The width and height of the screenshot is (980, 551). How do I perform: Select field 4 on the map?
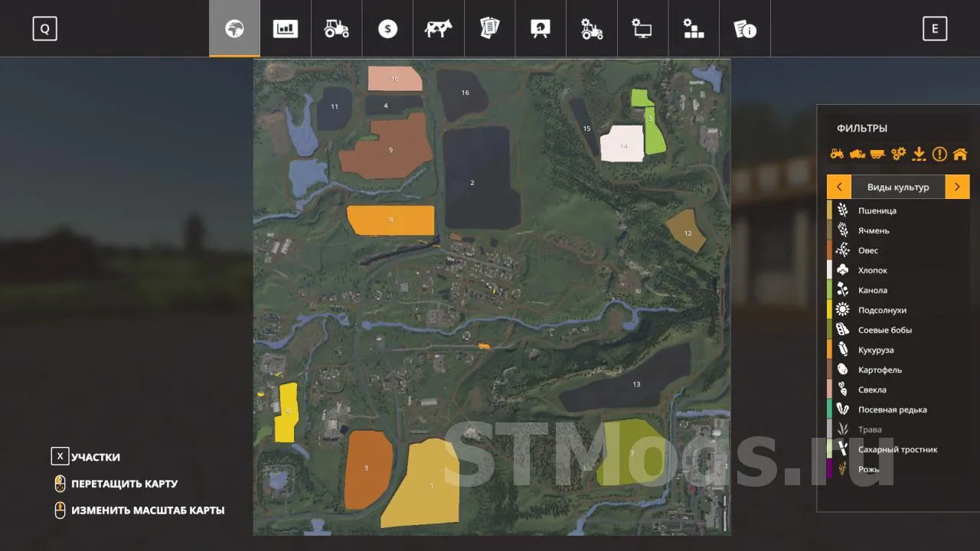392,106
